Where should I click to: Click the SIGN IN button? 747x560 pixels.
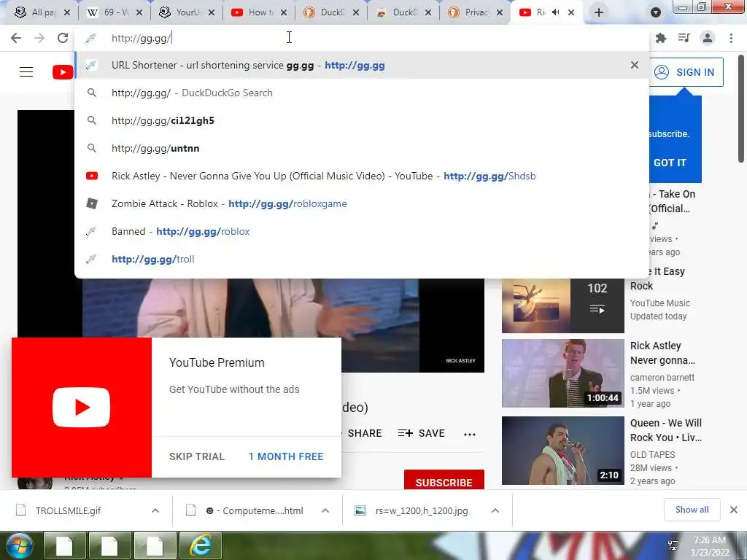tap(686, 72)
